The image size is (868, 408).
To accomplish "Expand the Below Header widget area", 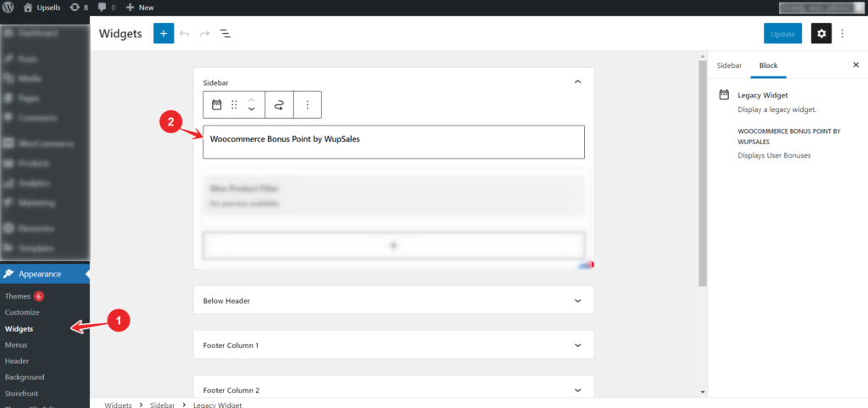I will pos(393,300).
